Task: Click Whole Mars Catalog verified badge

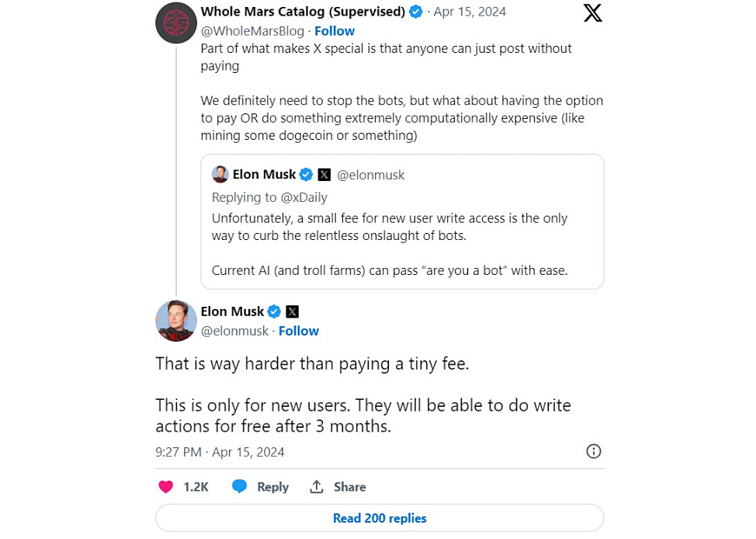Action: tap(416, 12)
